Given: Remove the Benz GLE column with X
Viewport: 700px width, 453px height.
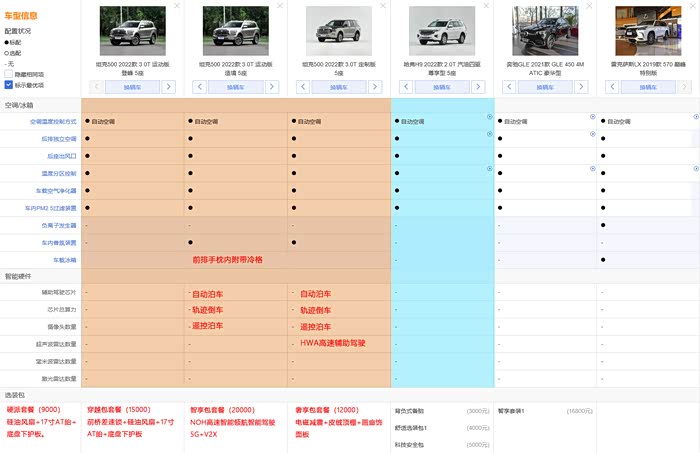Looking at the screenshot, I should [589, 5].
